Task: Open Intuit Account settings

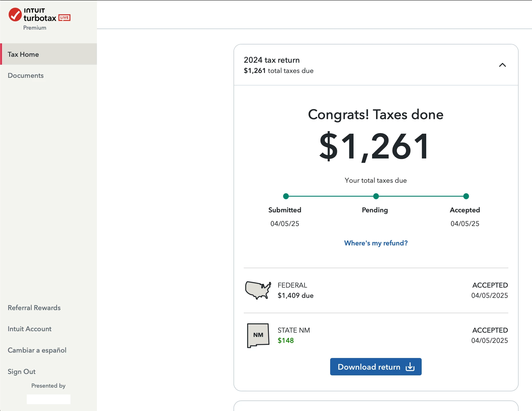Action: (x=30, y=329)
